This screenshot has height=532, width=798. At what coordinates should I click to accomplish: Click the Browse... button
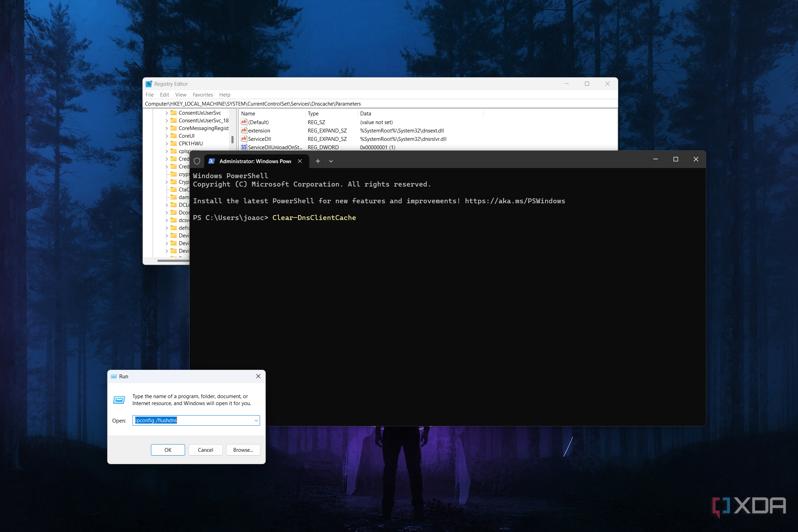(243, 450)
